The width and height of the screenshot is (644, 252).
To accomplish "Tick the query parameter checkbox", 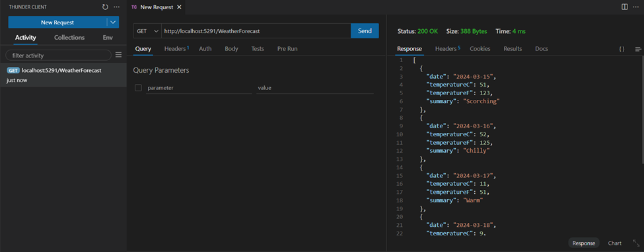I will (x=139, y=87).
